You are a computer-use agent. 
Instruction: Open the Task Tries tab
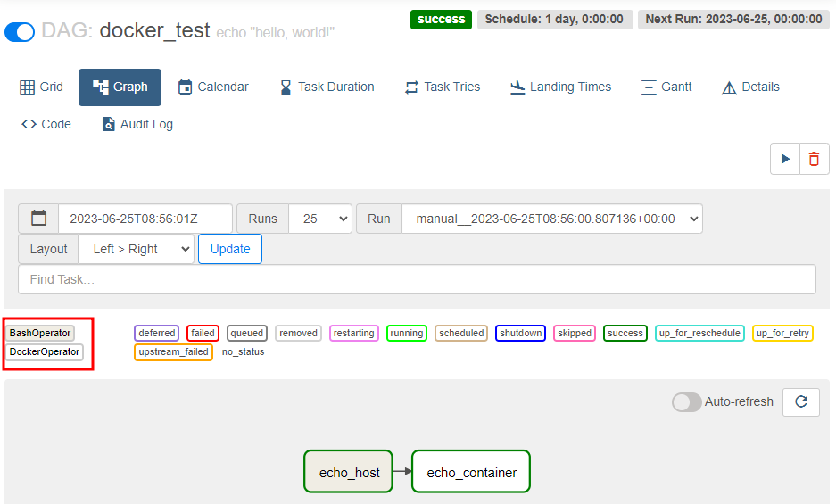[x=443, y=87]
